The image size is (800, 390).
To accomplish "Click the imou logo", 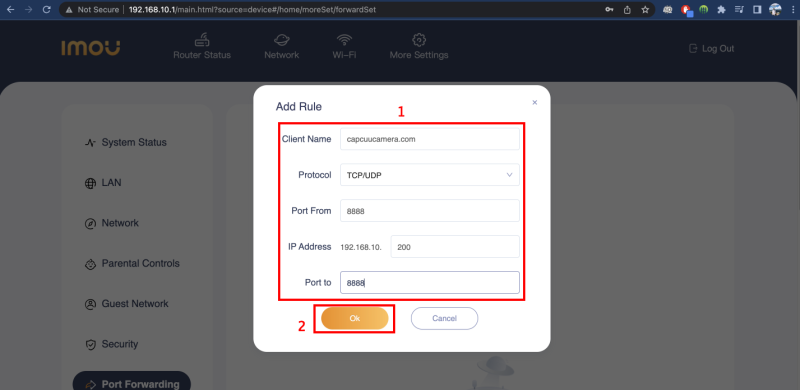I will point(91,48).
